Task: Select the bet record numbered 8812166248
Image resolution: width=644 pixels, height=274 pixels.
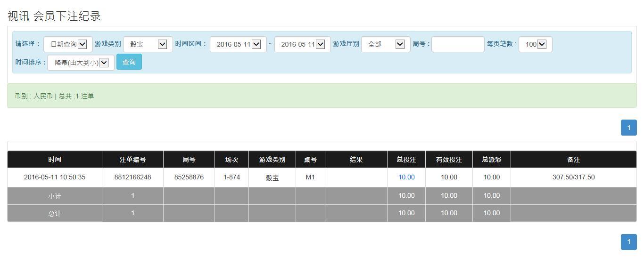Action: pos(132,177)
